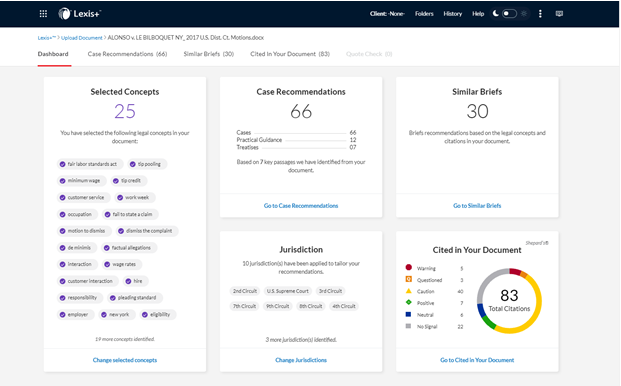621x386 pixels.
Task: Click 'Go to Case Recommendations' link
Action: pos(301,205)
